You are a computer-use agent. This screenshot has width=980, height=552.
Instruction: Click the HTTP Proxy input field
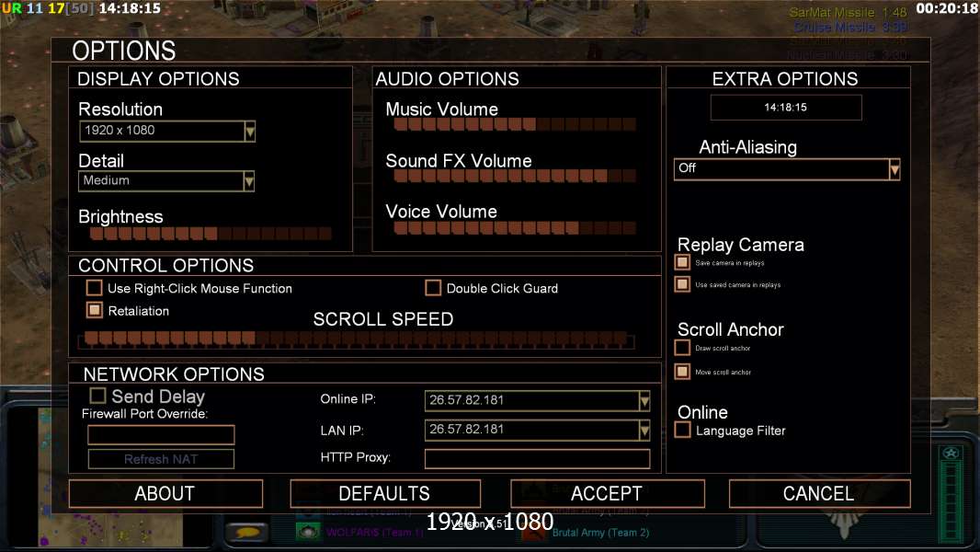click(x=538, y=458)
